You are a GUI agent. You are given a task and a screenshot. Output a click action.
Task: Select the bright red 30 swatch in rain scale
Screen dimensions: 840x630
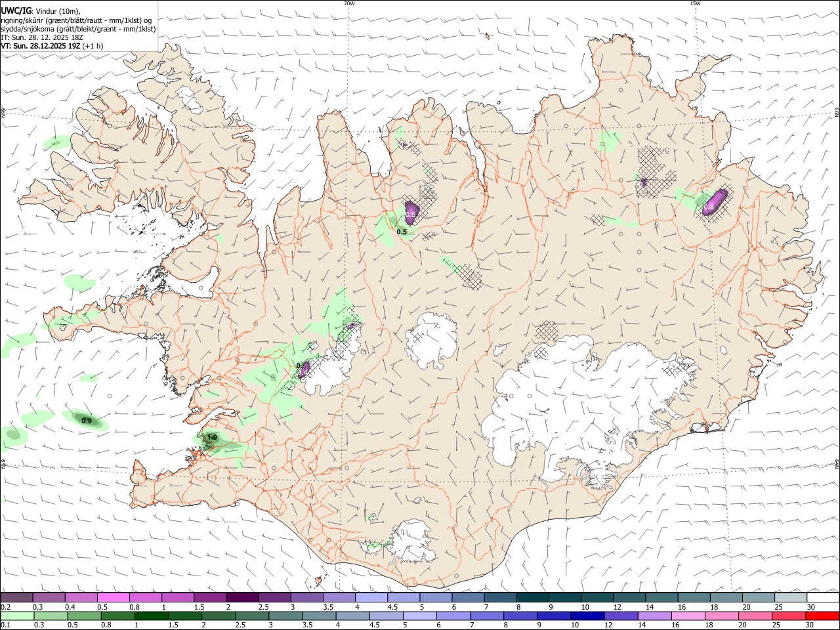click(822, 616)
